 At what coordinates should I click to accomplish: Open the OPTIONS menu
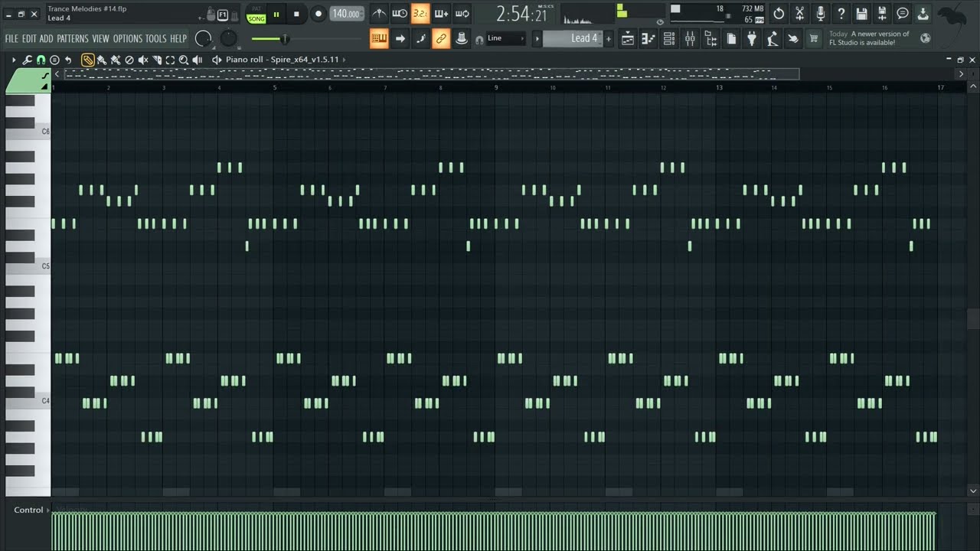128,38
